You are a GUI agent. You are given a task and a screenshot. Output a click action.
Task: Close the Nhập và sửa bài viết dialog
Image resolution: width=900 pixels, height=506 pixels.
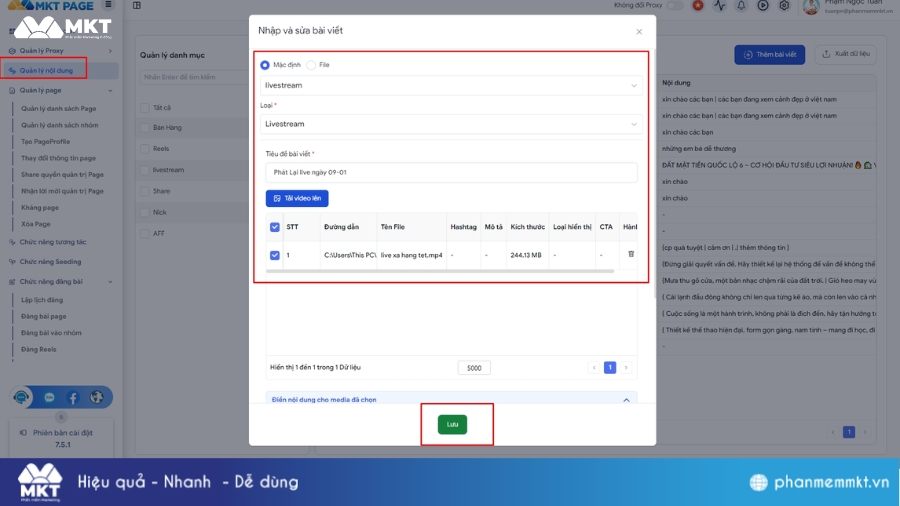(x=639, y=32)
